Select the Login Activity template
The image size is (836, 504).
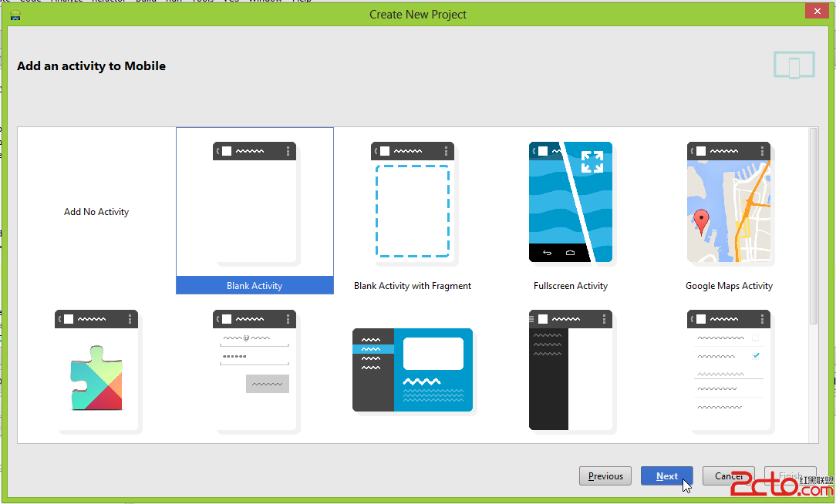point(255,370)
